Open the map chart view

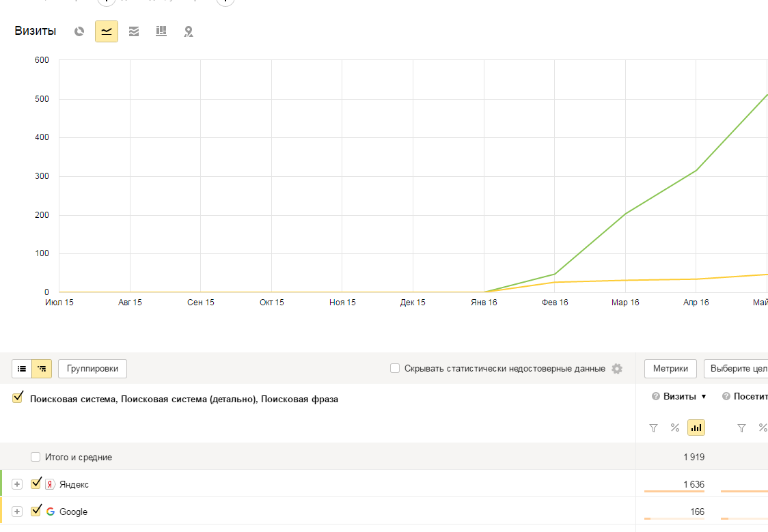pyautogui.click(x=189, y=31)
